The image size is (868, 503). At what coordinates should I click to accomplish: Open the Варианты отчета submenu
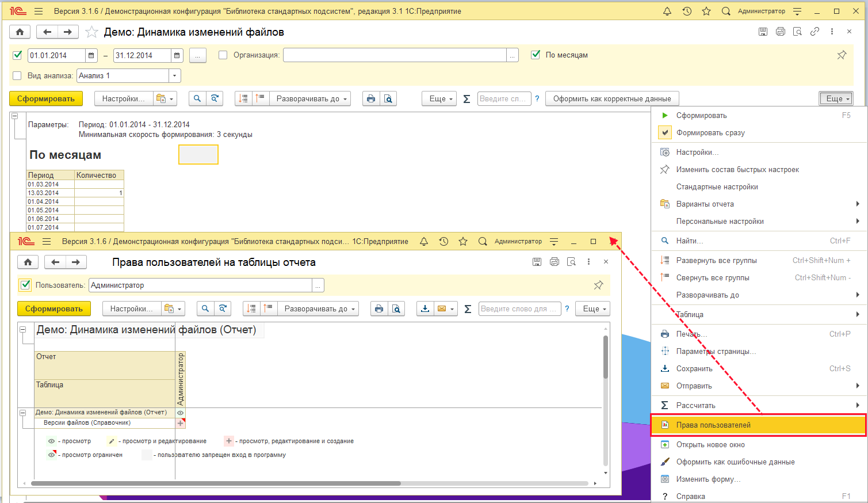(x=759, y=204)
